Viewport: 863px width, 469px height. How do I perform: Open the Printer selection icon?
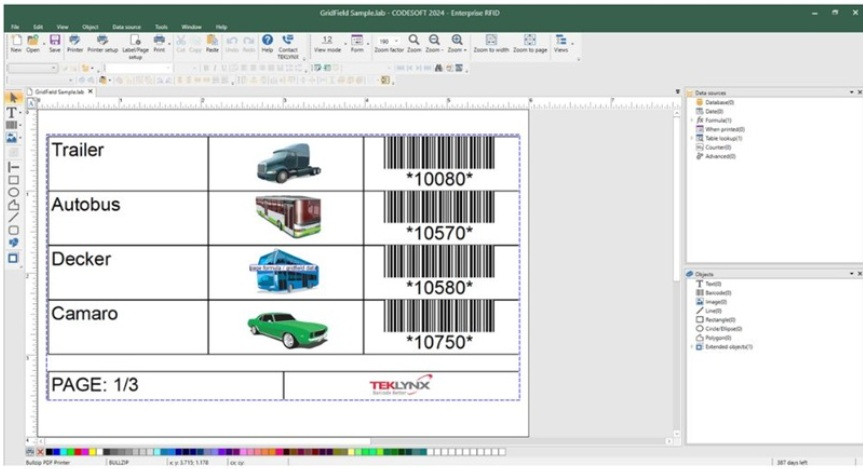point(75,43)
